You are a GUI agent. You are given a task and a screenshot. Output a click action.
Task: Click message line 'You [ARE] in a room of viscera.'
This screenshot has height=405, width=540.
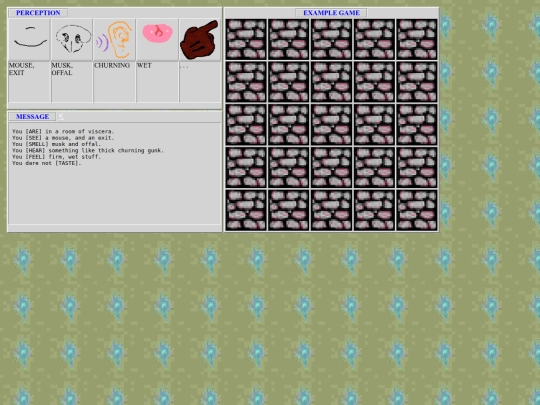coord(63,131)
